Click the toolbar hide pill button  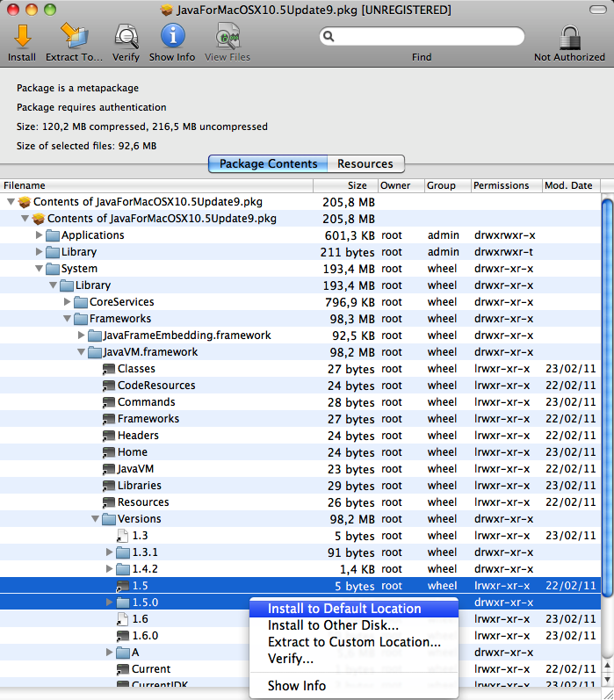(x=597, y=10)
